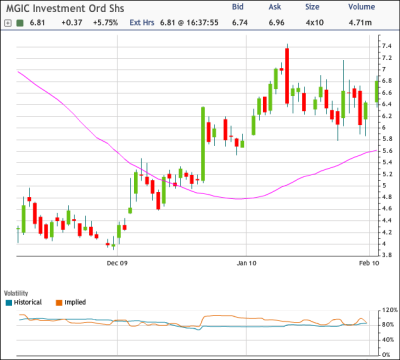
Task: Click the size value 4x10
Action: pos(315,23)
